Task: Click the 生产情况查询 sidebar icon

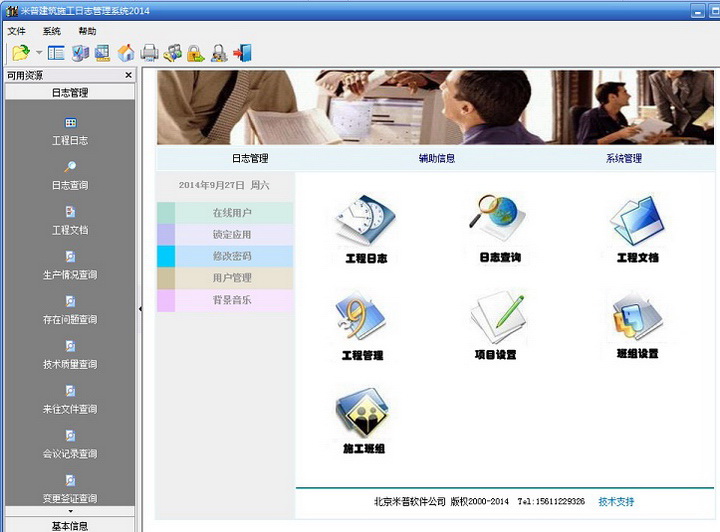Action: click(x=70, y=256)
